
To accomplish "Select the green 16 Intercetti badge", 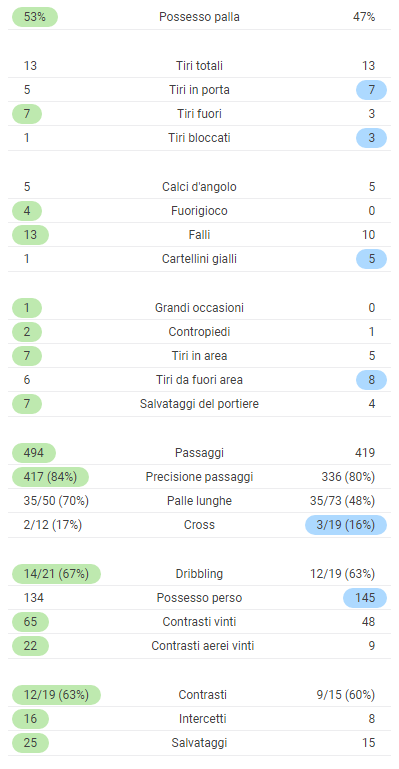I will [x=30, y=719].
